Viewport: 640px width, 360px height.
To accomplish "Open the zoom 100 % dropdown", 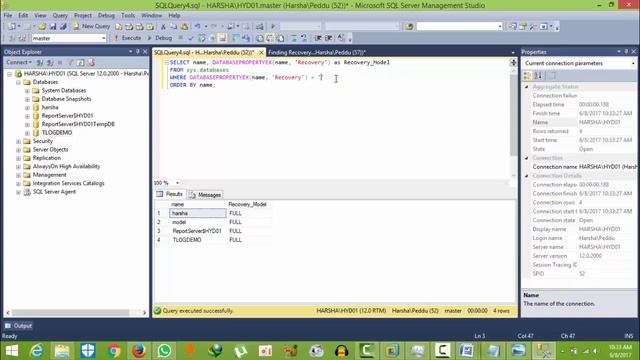I will click(177, 183).
